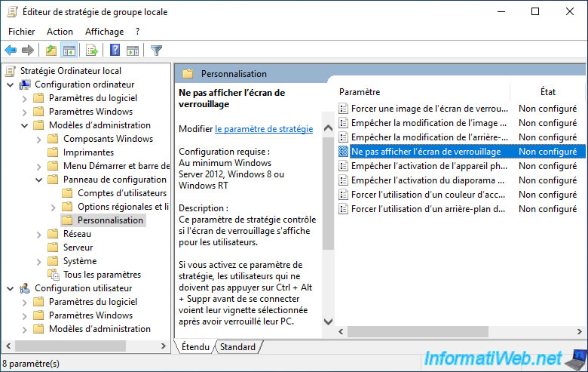The height and width of the screenshot is (372, 588).
Task: Click the Export list toolbar icon
Action: pos(91,51)
